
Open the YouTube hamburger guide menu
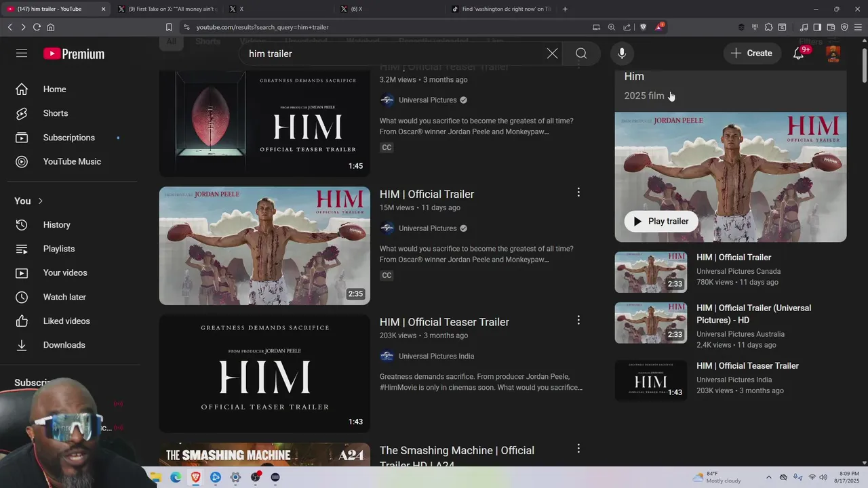[22, 53]
